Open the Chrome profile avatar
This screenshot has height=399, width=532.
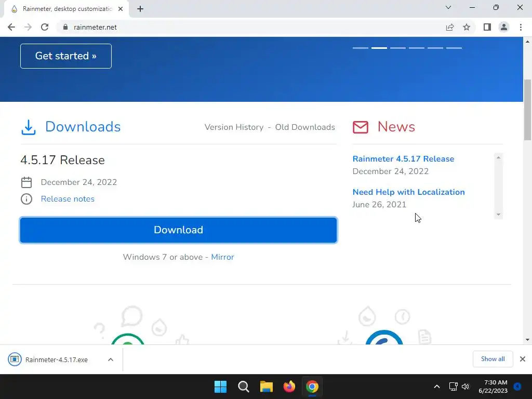tap(504, 27)
